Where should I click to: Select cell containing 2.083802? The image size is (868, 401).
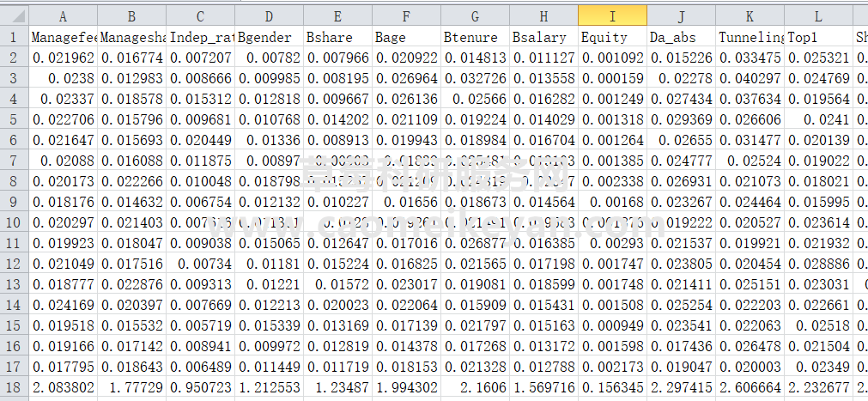point(64,387)
